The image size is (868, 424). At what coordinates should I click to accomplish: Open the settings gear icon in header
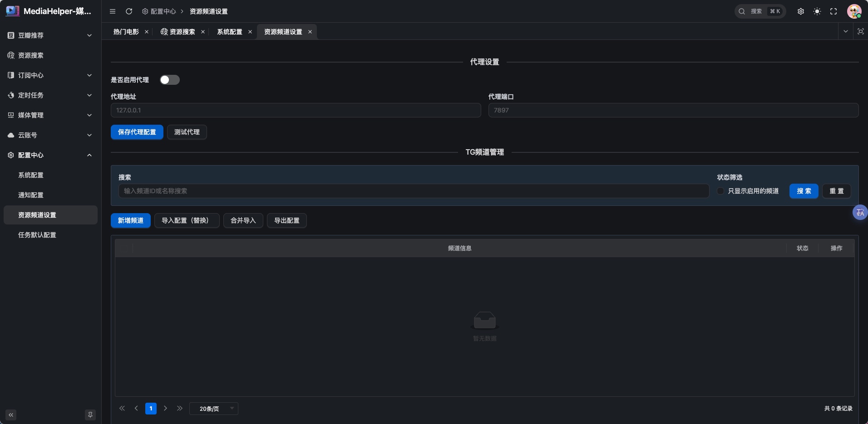[x=801, y=11]
